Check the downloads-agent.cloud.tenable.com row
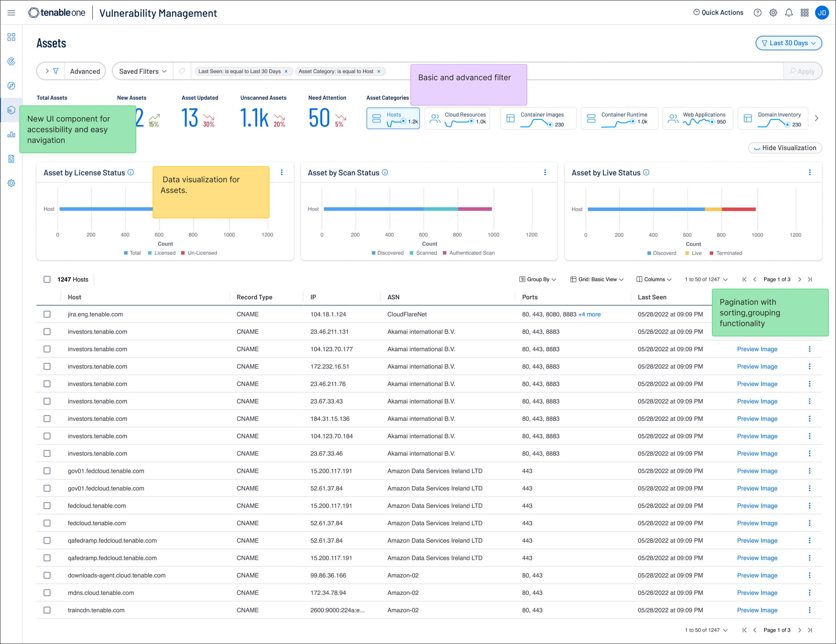The image size is (836, 644). tap(47, 575)
